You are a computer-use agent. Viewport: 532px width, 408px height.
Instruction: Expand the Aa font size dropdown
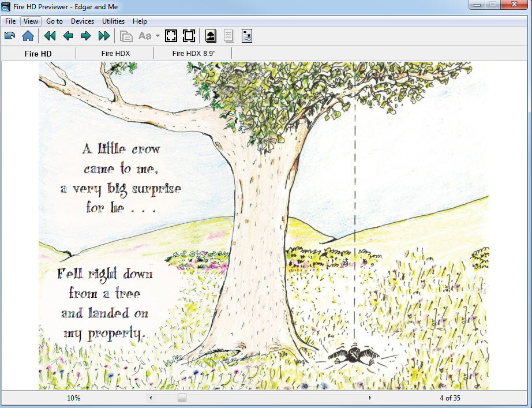(x=158, y=36)
